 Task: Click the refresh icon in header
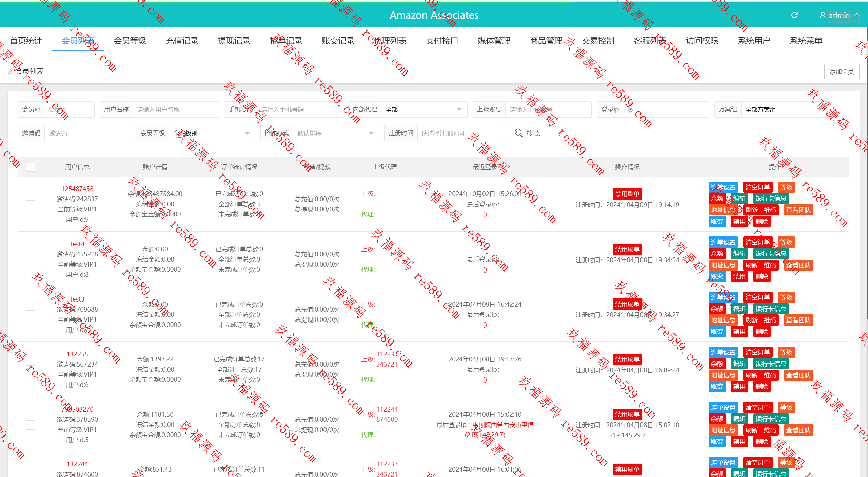pos(794,15)
